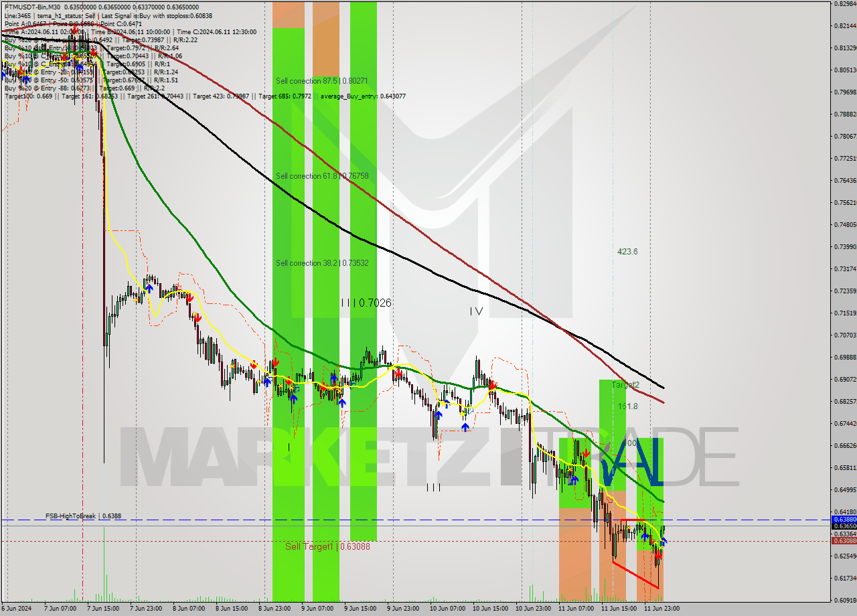Viewport: 857px width, 616px height.
Task: Click the 0.80513 price axis label
Action: point(845,70)
